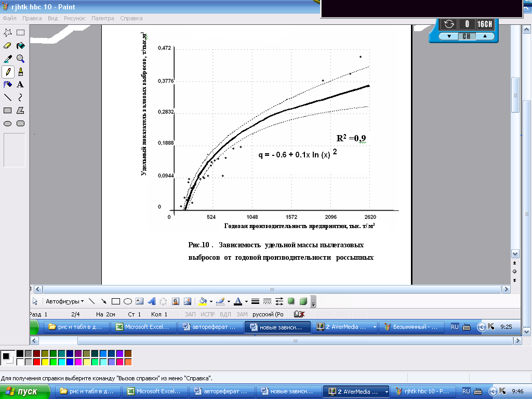Click the Arrow shape icon in drawing toolbar

104,301
